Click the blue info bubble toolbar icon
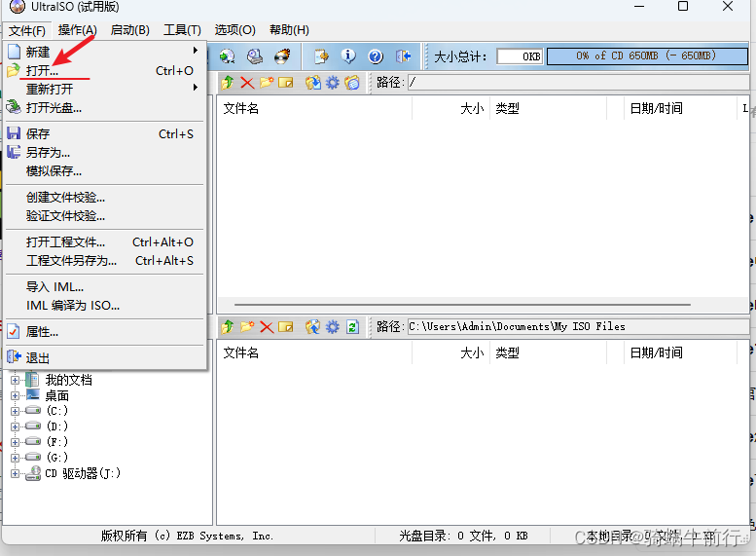The image size is (756, 556). [x=348, y=56]
